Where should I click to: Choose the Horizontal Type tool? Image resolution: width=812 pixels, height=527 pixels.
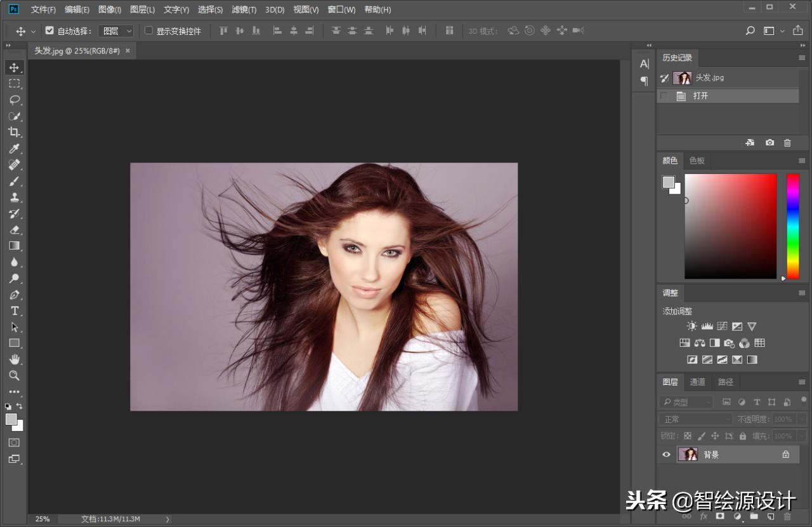[x=14, y=311]
